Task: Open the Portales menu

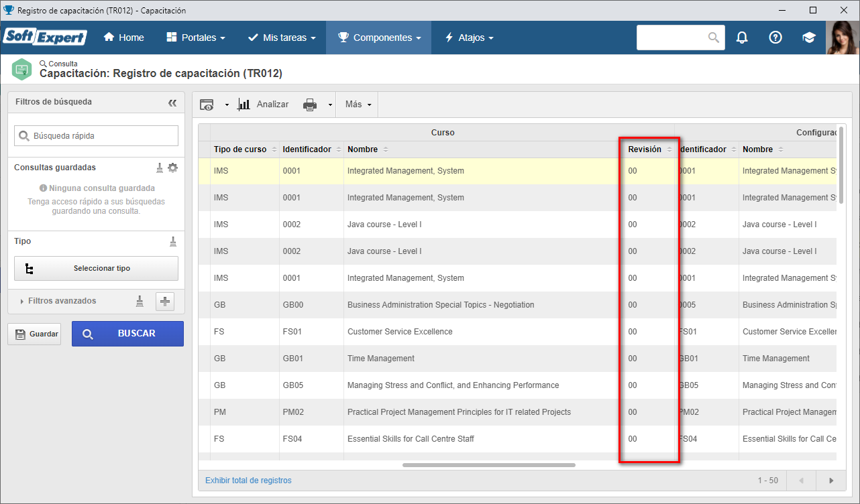Action: 195,38
